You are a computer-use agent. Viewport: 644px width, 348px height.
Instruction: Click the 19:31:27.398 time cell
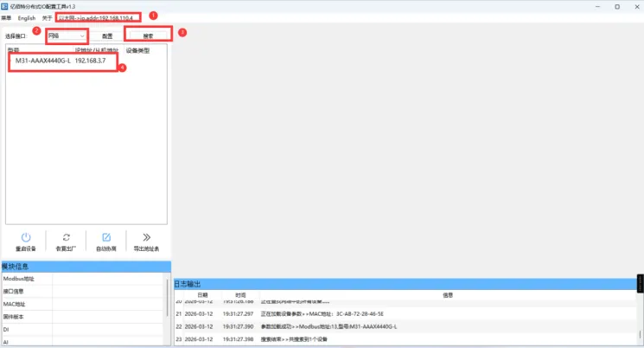click(x=239, y=339)
